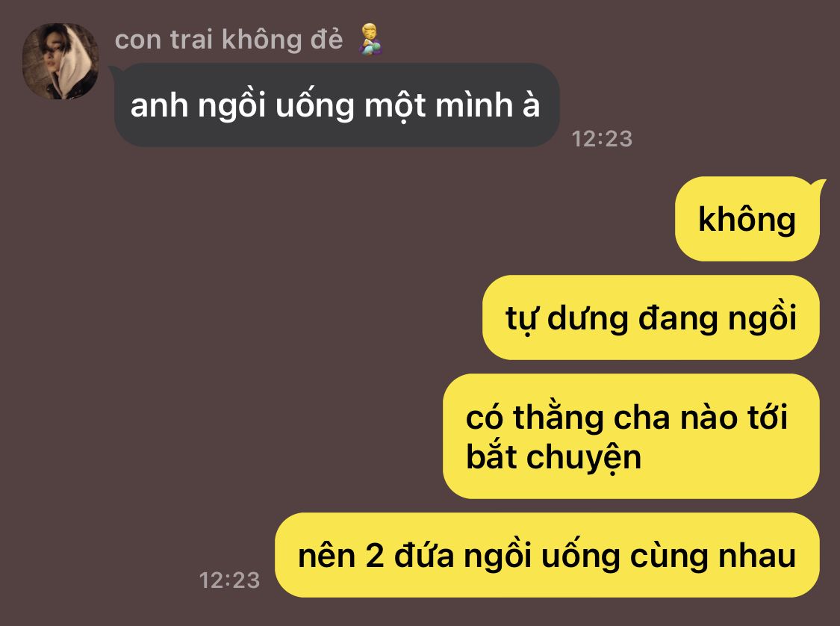Select the gray "anh ngồi uống một mình à" bubble

[x=337, y=105]
